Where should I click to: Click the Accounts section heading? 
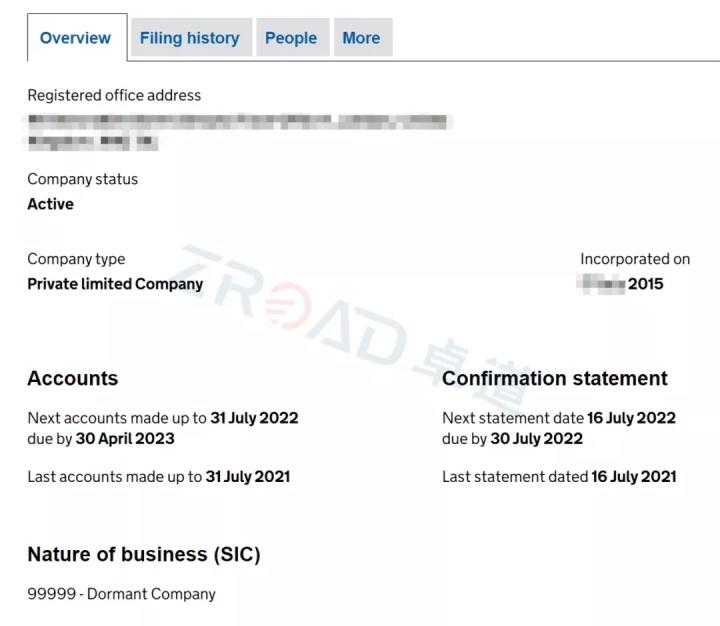tap(72, 378)
